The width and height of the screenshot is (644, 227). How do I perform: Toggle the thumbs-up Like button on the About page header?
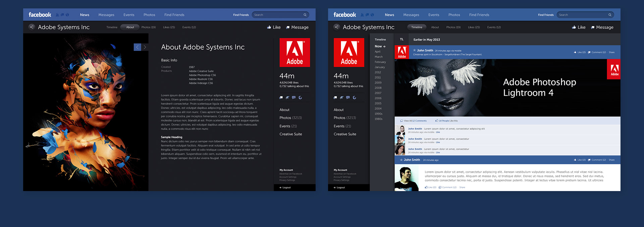274,27
